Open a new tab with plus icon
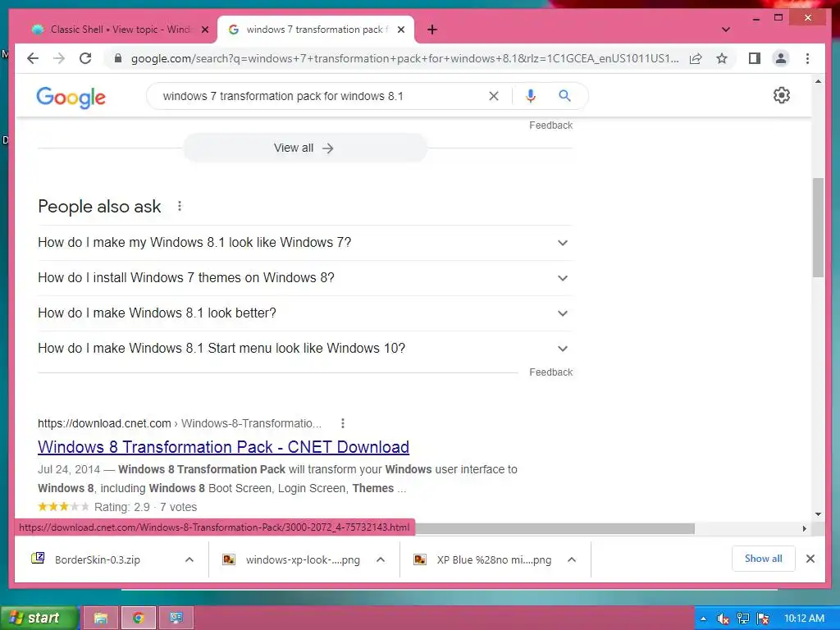Viewport: 840px width, 630px height. pyautogui.click(x=431, y=30)
